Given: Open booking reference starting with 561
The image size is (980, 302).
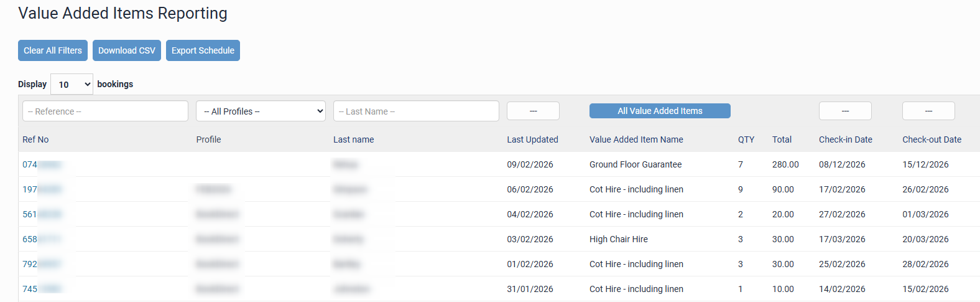Looking at the screenshot, I should pyautogui.click(x=41, y=214).
